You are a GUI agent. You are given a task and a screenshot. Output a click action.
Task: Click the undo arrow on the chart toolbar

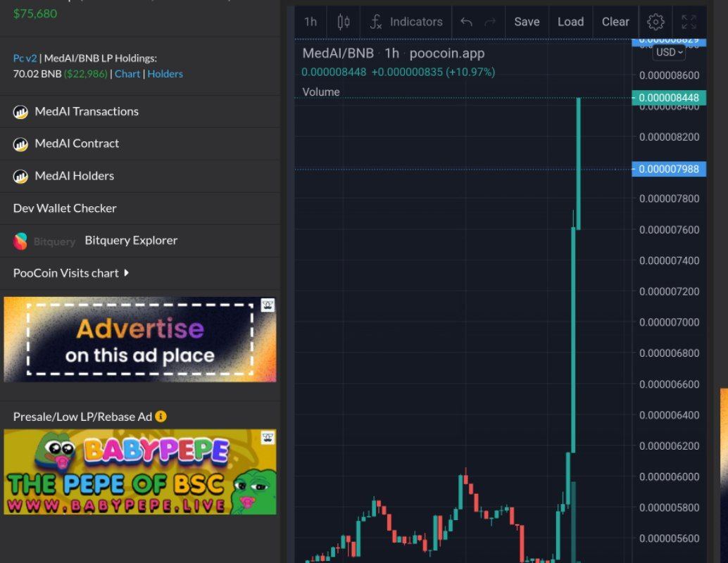(x=466, y=22)
